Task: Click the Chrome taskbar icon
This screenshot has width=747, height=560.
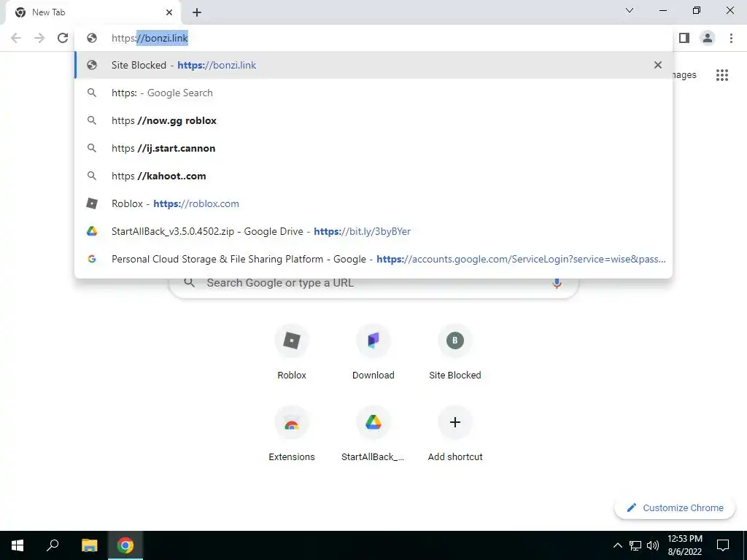Action: click(125, 545)
